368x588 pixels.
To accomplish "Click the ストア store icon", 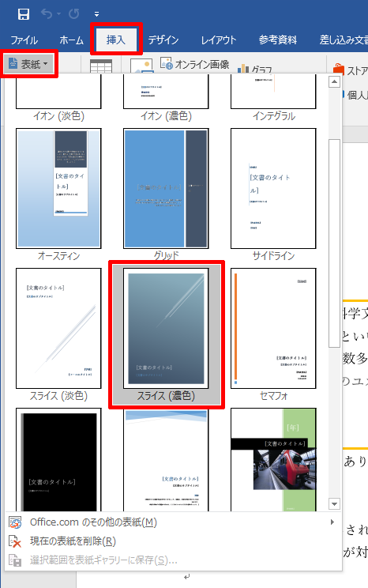I will tap(339, 70).
